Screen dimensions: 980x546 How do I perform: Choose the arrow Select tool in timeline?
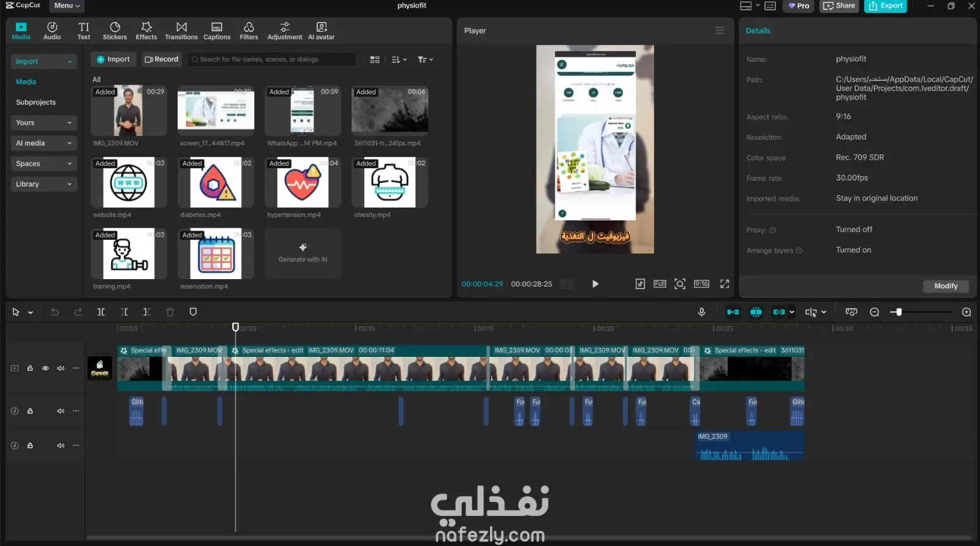pos(16,312)
